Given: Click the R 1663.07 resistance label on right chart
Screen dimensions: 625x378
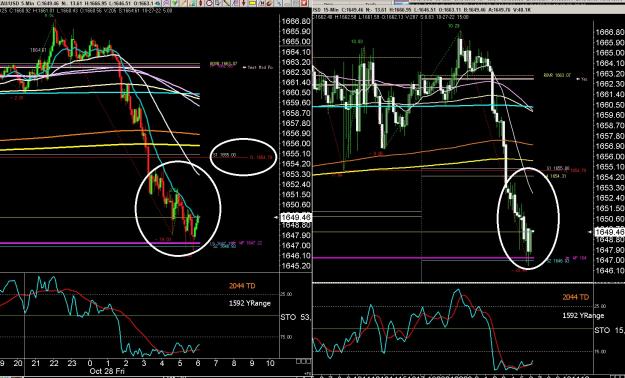Looking at the screenshot, I should click(x=557, y=75).
